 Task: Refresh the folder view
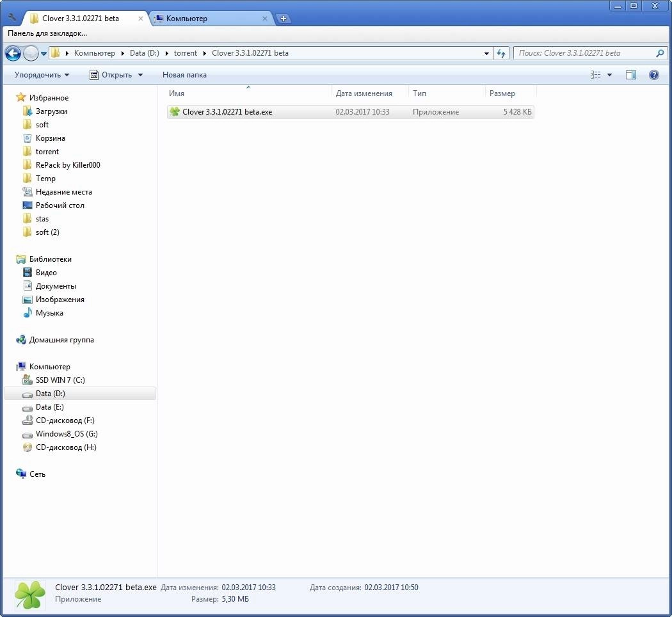(x=501, y=54)
